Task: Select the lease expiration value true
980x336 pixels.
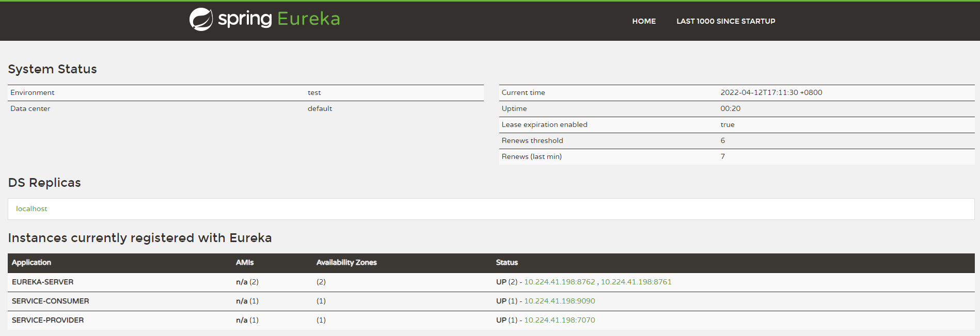Action: pyautogui.click(x=728, y=124)
